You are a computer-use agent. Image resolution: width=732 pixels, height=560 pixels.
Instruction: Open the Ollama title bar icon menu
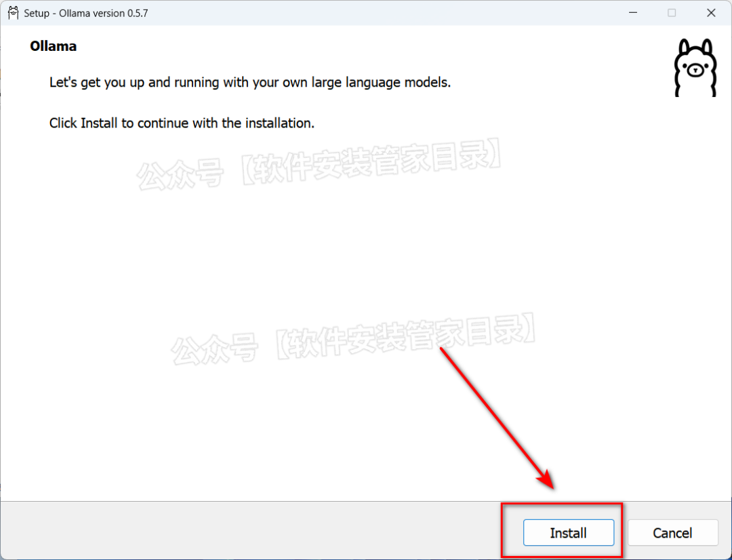(13, 13)
